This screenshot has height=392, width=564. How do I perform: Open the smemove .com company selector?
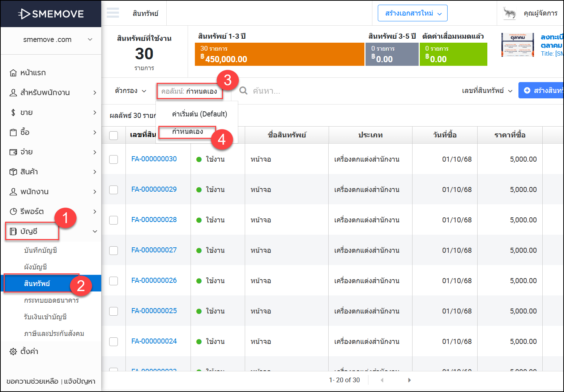(58, 39)
